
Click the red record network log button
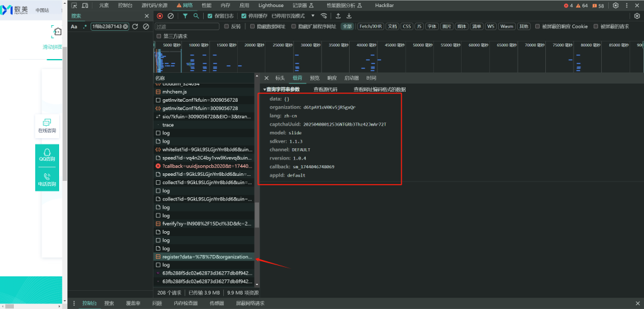tap(160, 16)
